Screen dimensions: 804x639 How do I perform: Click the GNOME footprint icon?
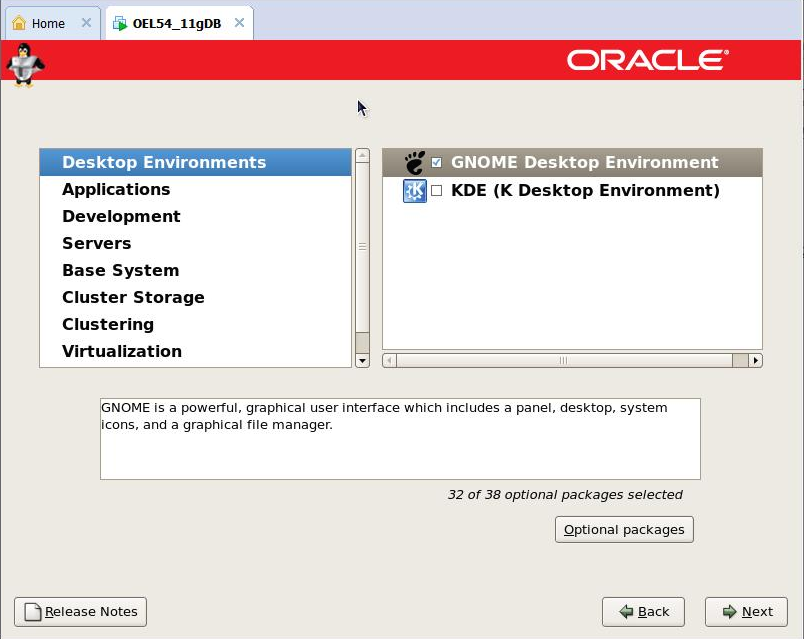[414, 163]
